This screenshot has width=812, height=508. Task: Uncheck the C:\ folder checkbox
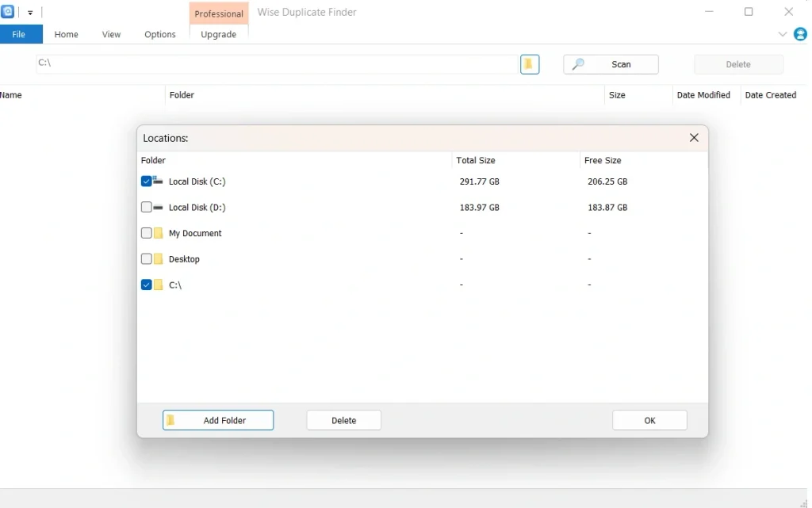146,285
